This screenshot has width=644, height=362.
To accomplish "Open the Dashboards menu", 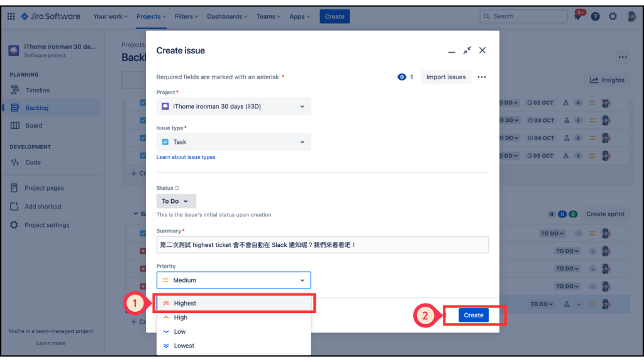I will coord(227,16).
